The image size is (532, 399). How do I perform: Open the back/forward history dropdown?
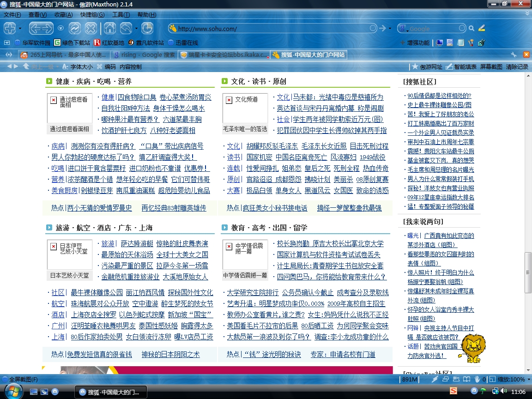(61, 28)
